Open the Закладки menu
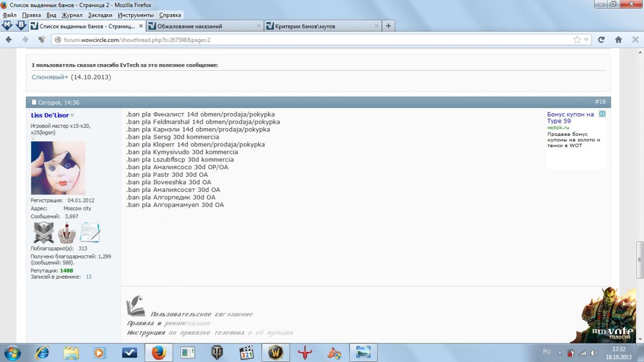644x362 pixels. pos(100,15)
